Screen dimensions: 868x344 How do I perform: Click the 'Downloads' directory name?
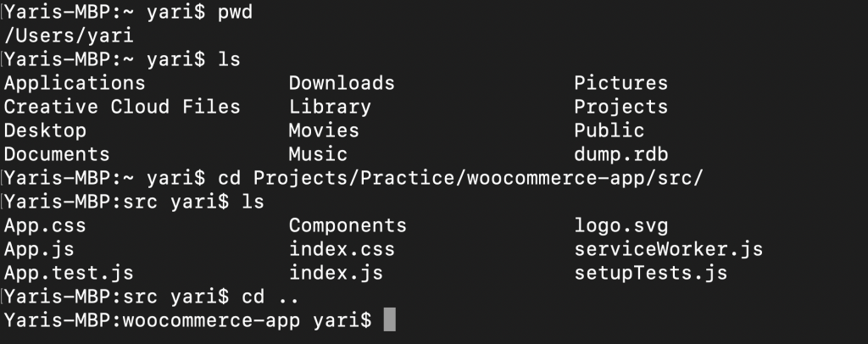(342, 83)
